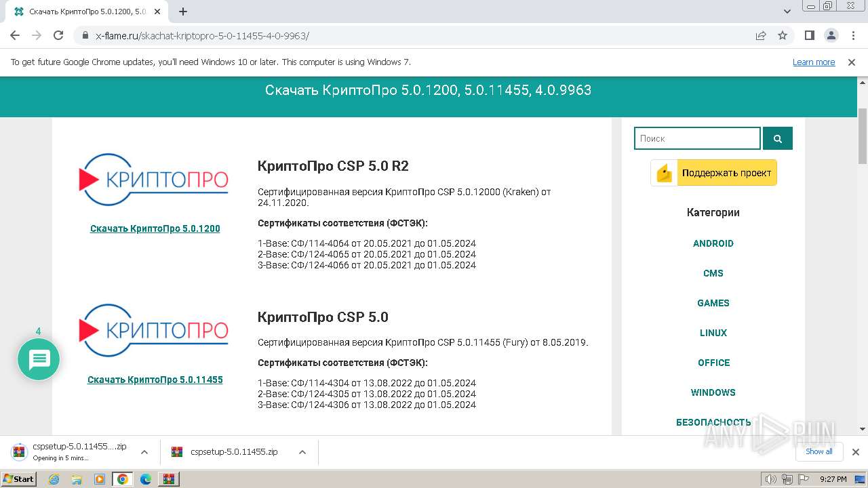
Task: View site security lock information
Action: 85,35
